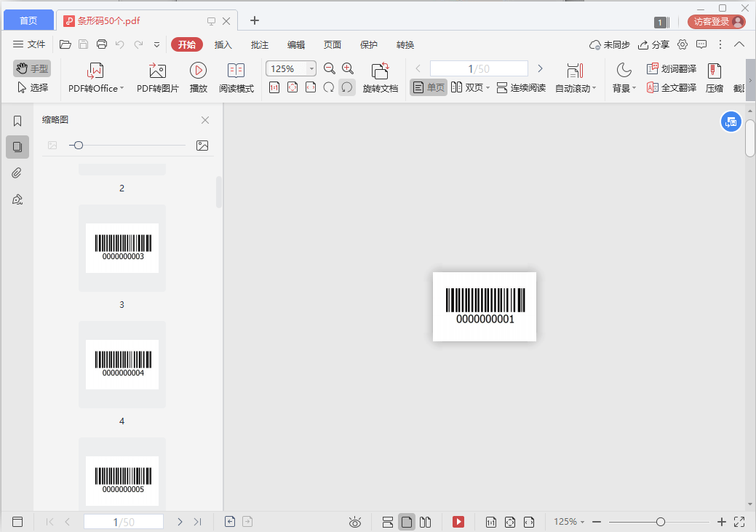This screenshot has height=532, width=756.
Task: Open the 125% zoom combo box
Action: tap(291, 68)
